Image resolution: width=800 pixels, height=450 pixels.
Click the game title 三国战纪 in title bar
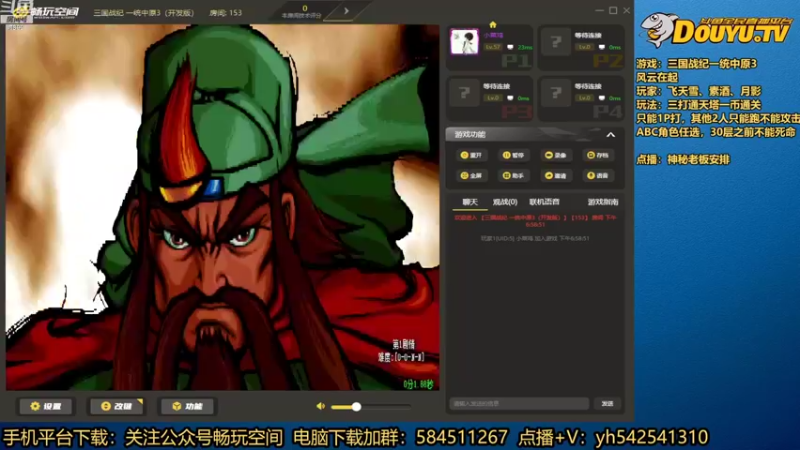pyautogui.click(x=143, y=13)
